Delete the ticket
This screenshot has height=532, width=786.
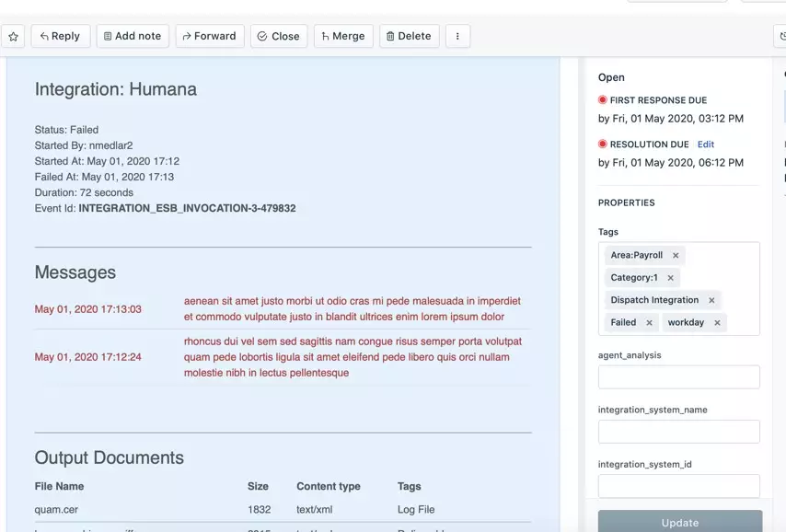(x=409, y=36)
